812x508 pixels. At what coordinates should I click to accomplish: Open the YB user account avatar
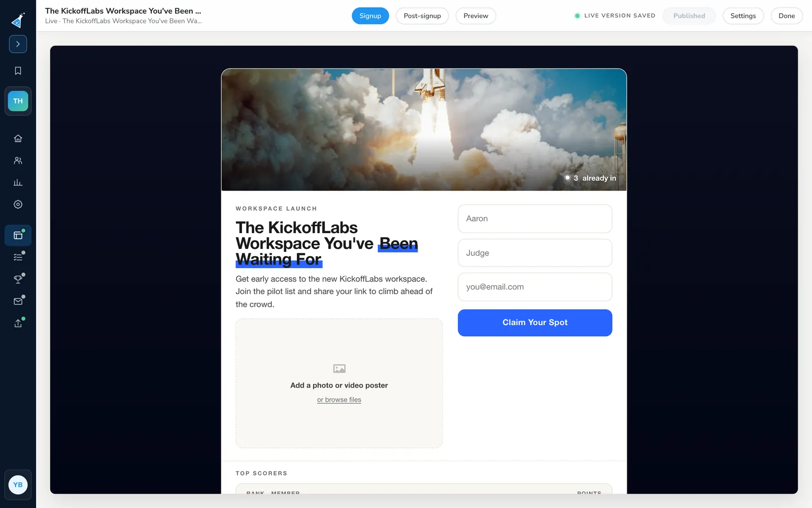pyautogui.click(x=18, y=485)
